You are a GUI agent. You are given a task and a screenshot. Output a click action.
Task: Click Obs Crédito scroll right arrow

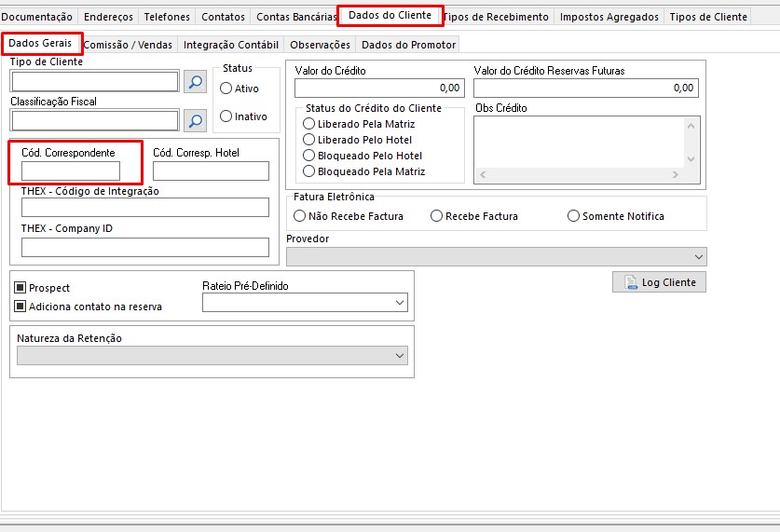tap(675, 174)
